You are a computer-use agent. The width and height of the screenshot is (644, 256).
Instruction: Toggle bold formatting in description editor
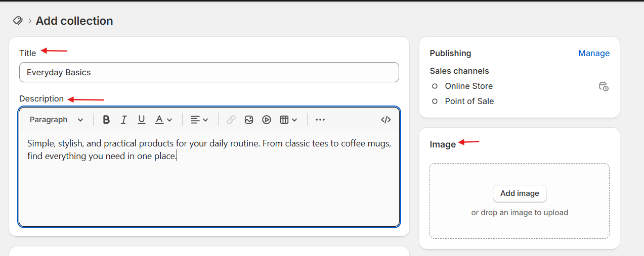(x=106, y=120)
